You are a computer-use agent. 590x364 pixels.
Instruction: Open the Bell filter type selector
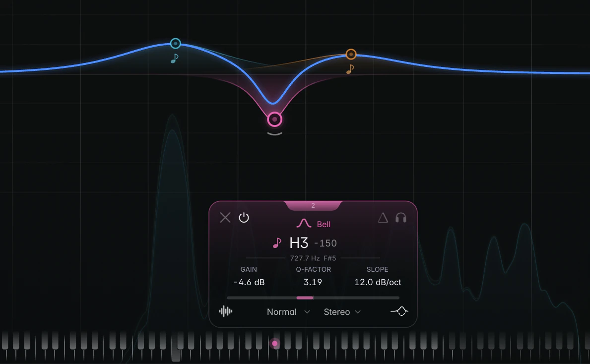324,225
